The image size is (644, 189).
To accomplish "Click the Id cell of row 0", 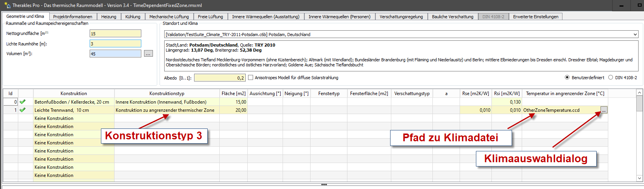I will tap(11, 102).
